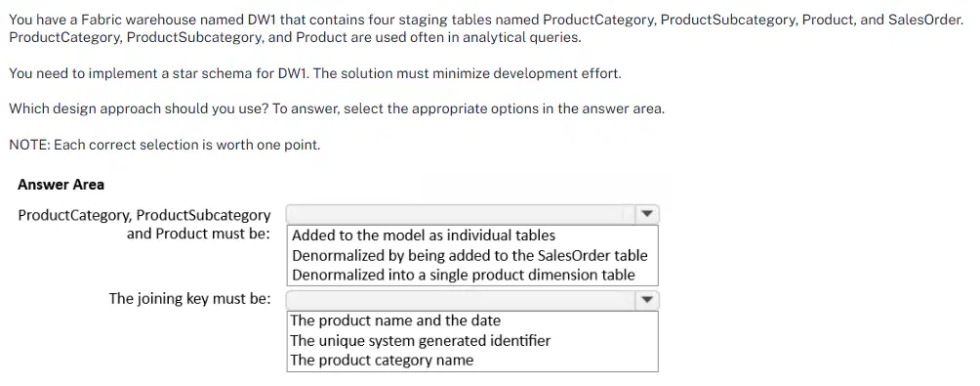The height and width of the screenshot is (386, 980).
Task: Pick 'Denormalized into a single product dimension table'
Action: 463,275
